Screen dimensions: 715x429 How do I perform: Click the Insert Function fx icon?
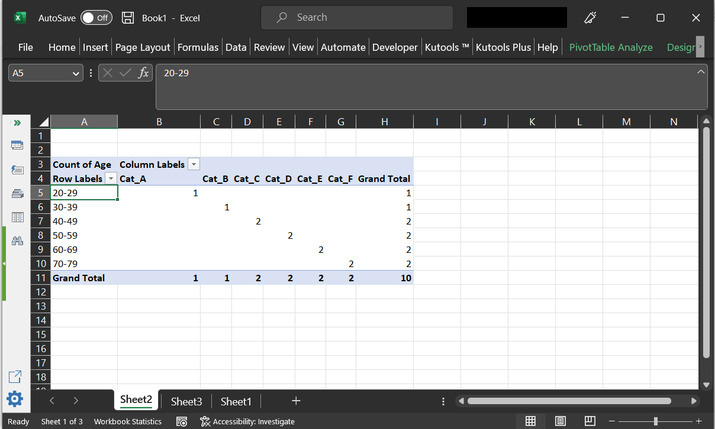[144, 73]
